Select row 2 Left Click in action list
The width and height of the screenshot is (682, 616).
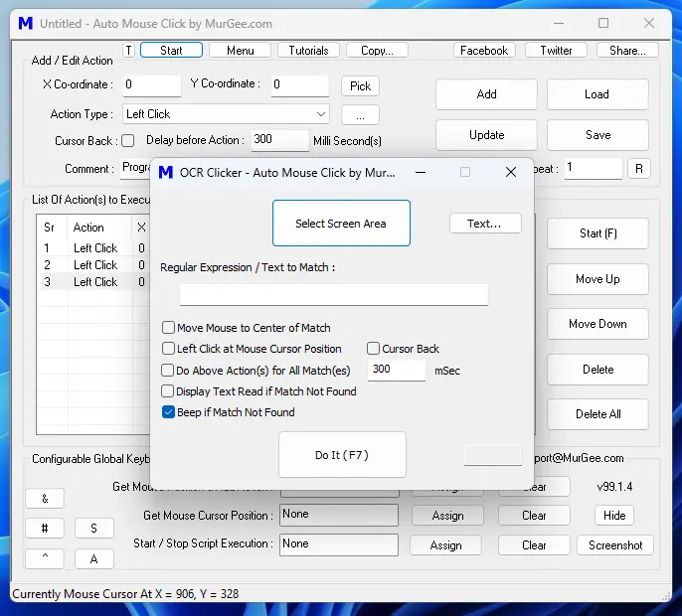[93, 264]
